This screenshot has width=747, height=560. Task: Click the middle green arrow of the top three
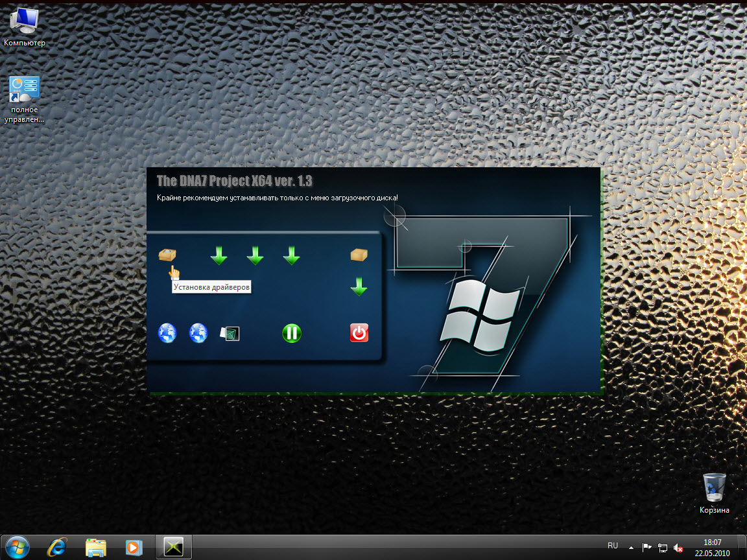click(255, 255)
